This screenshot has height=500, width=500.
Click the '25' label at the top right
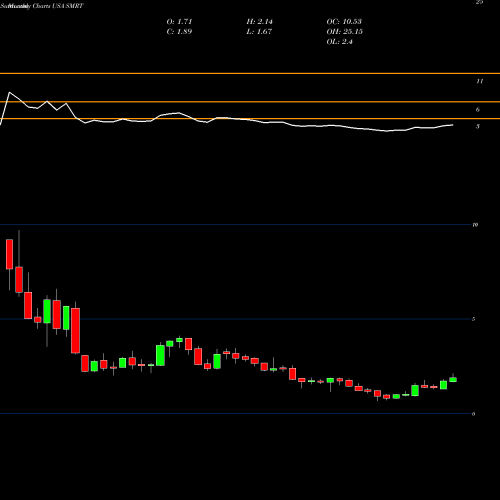(479, 2)
